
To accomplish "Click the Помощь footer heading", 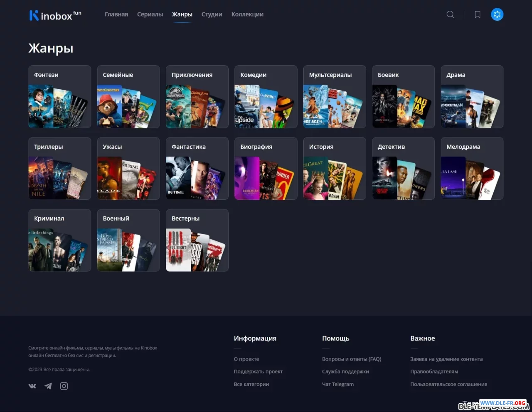I will [336, 338].
